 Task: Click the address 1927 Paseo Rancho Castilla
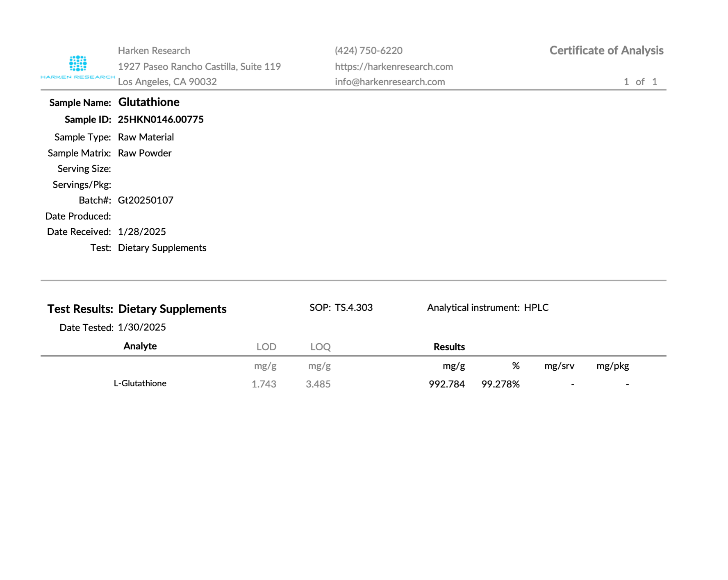(x=177, y=66)
